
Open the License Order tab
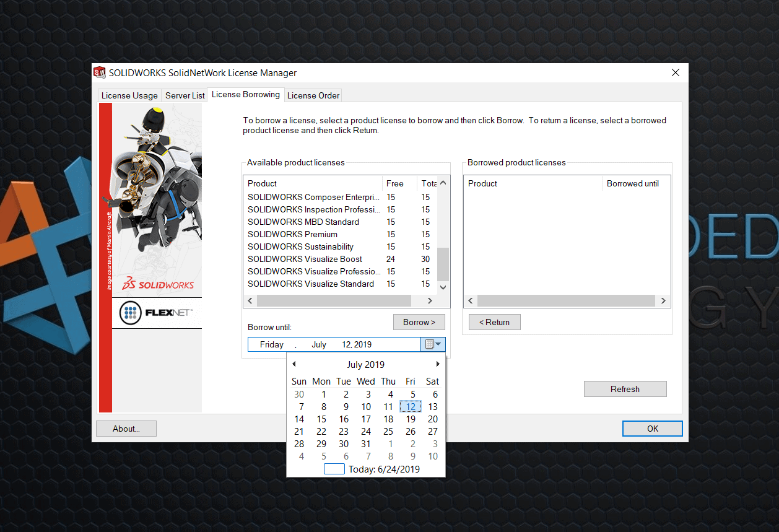coord(313,95)
